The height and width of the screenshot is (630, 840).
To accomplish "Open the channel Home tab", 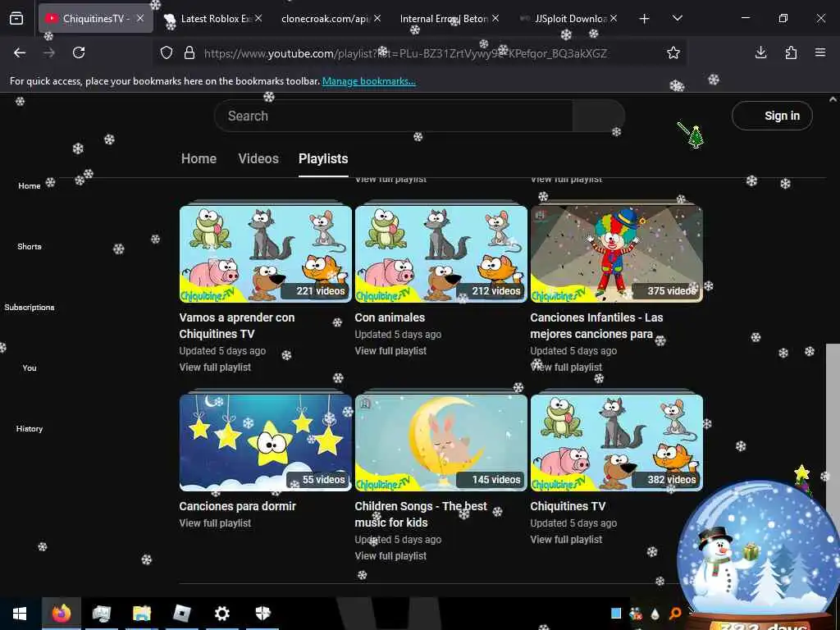I will point(199,158).
